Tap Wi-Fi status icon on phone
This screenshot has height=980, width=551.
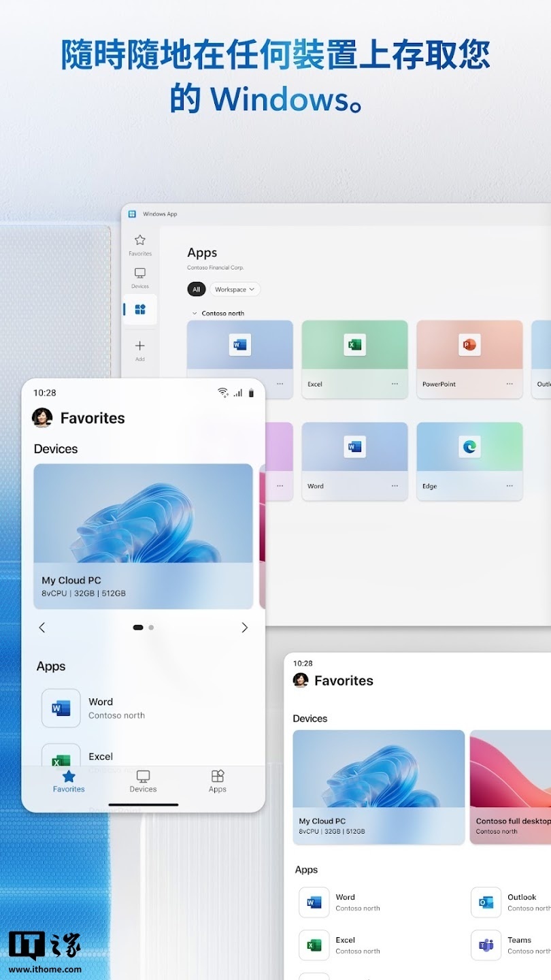pos(223,393)
